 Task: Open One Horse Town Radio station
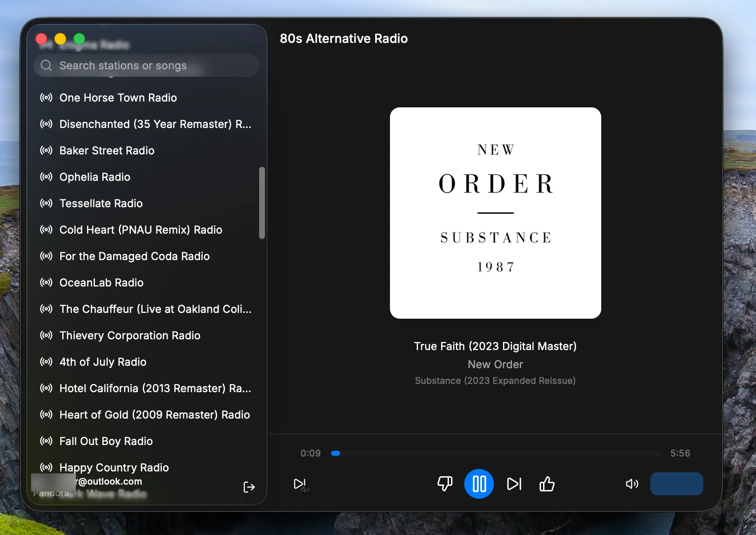[146, 97]
